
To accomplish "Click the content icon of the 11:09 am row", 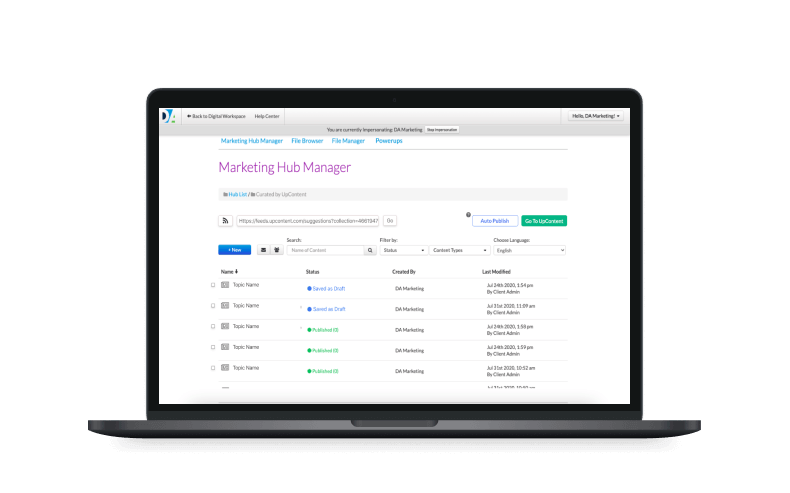I will tap(225, 306).
